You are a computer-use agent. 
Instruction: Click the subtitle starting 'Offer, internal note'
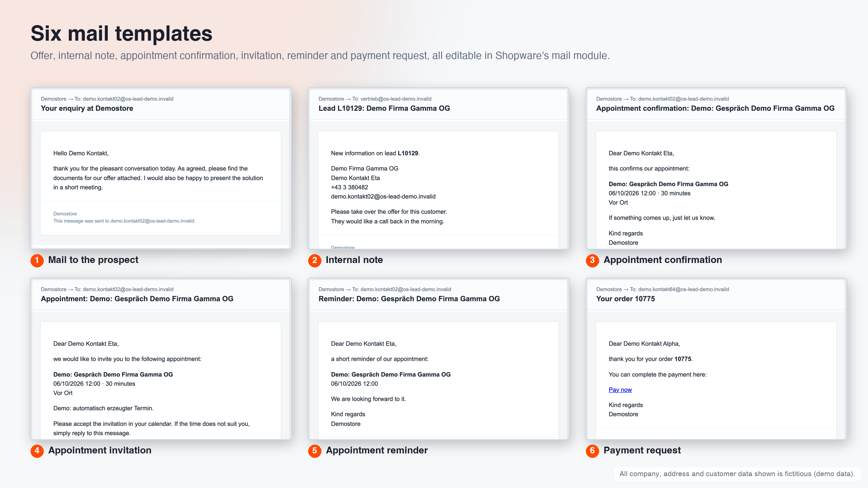point(320,56)
